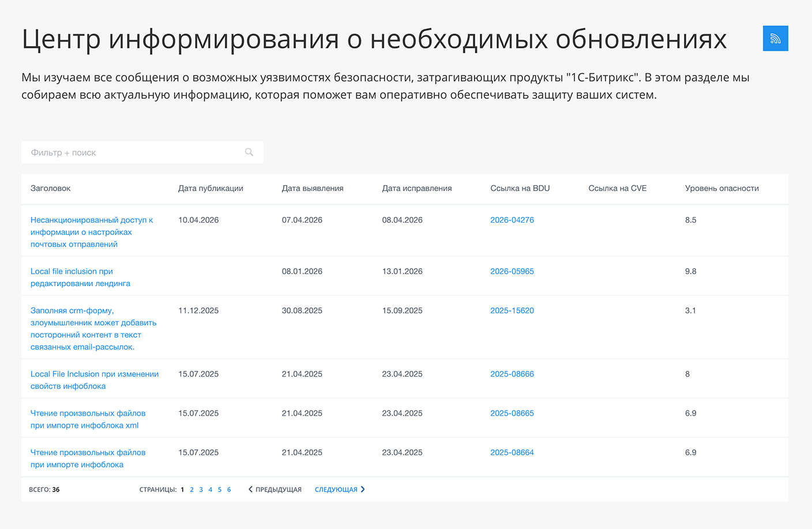Click detection date 30.08.2025

pos(302,310)
